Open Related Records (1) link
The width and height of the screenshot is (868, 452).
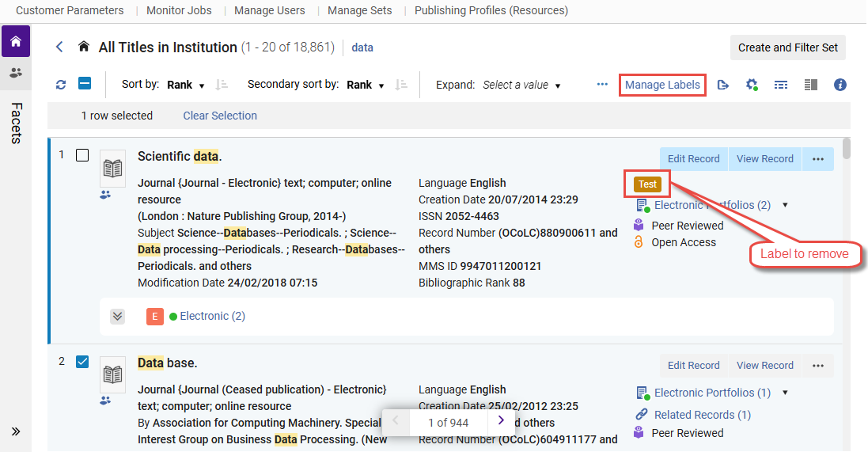click(x=703, y=415)
